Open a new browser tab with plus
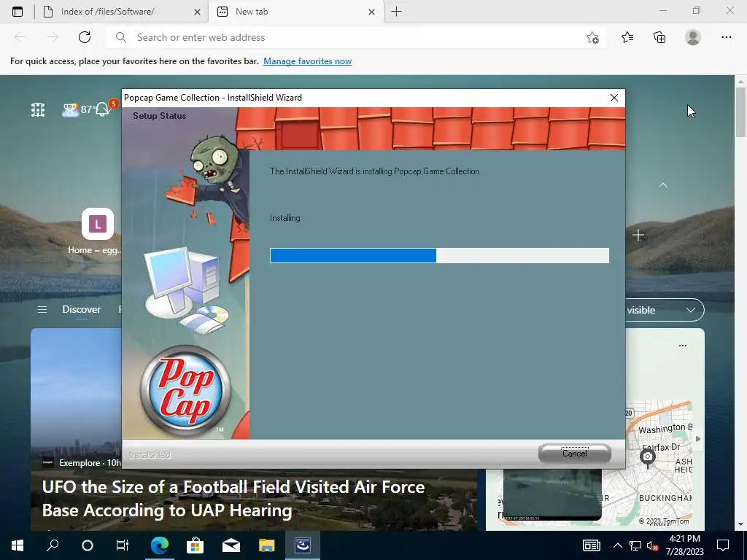The width and height of the screenshot is (747, 560). pos(396,12)
